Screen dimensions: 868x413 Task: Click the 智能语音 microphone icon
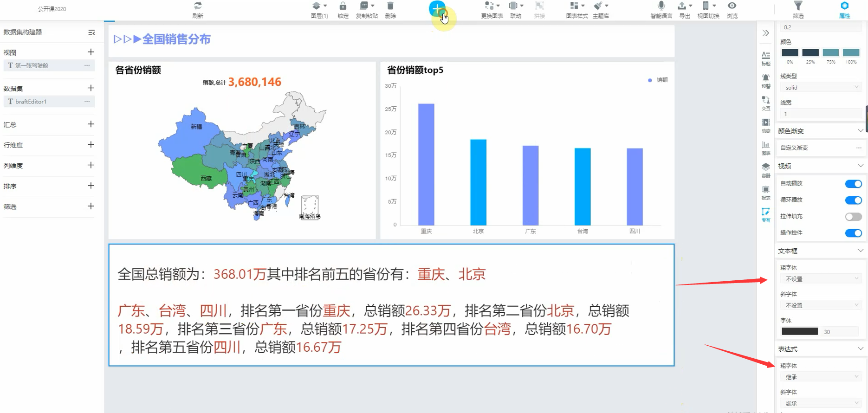661,6
